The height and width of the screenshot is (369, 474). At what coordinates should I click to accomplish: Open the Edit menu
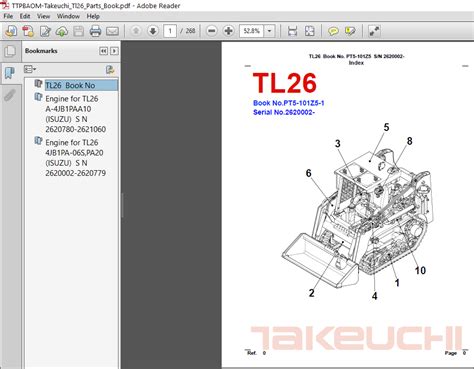(x=25, y=16)
